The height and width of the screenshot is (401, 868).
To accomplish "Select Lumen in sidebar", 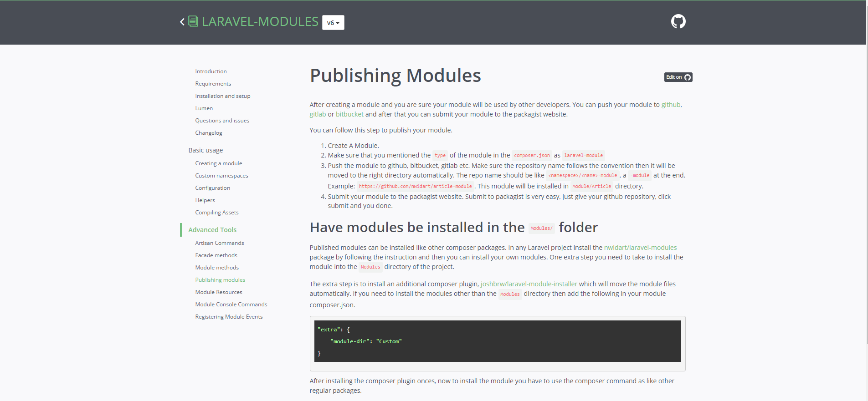I will 204,108.
